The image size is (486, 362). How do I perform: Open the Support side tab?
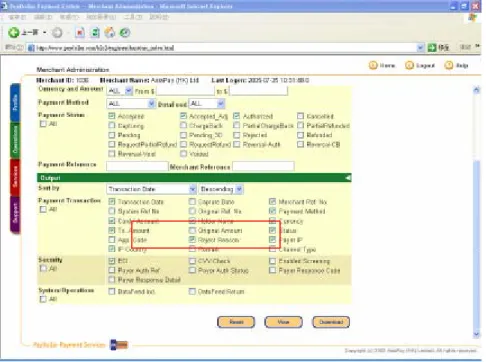[x=15, y=214]
